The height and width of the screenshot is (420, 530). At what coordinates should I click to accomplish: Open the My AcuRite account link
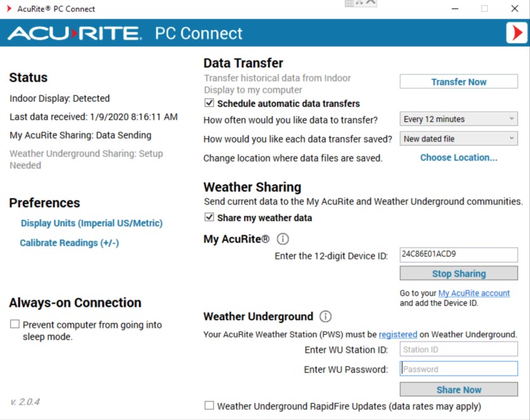click(x=474, y=293)
